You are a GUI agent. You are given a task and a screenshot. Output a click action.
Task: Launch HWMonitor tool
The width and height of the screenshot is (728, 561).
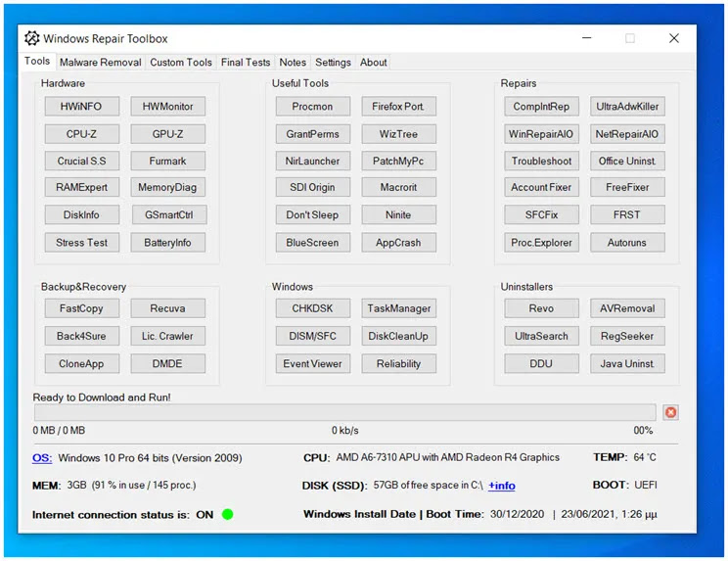pos(167,107)
